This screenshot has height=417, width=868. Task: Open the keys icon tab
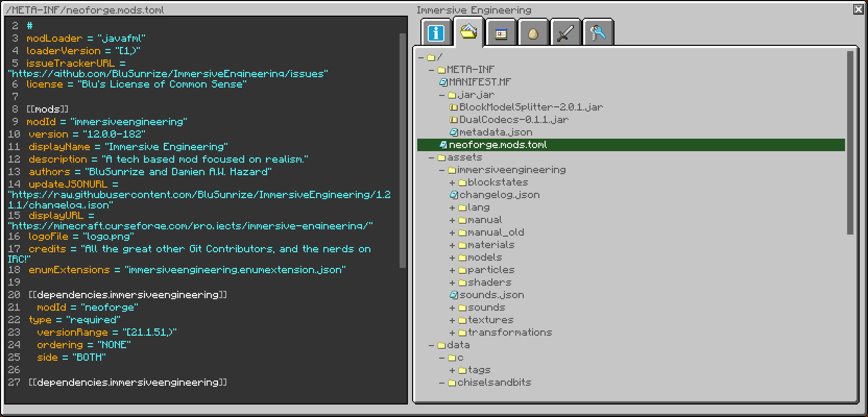(598, 34)
